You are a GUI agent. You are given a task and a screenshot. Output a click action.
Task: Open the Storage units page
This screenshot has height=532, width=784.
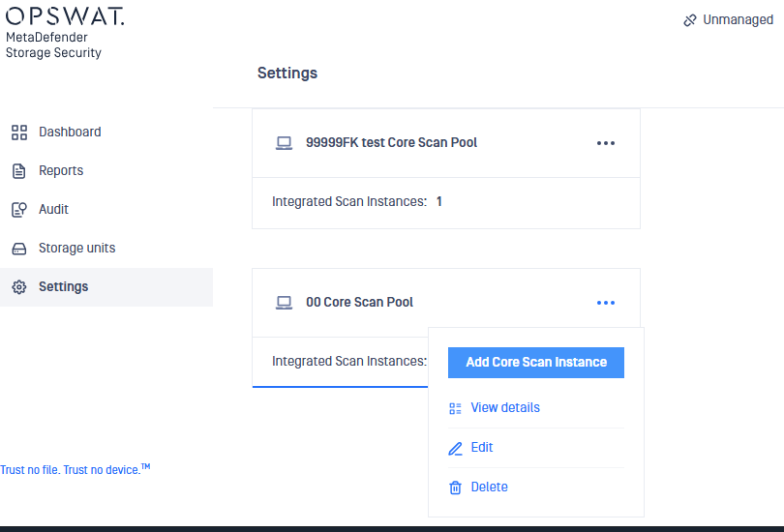tap(76, 249)
